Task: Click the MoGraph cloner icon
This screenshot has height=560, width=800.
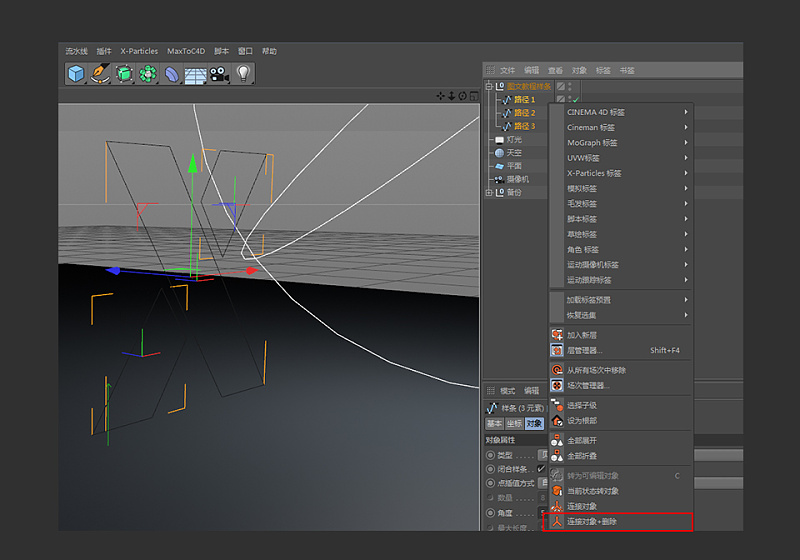Action: pyautogui.click(x=148, y=74)
